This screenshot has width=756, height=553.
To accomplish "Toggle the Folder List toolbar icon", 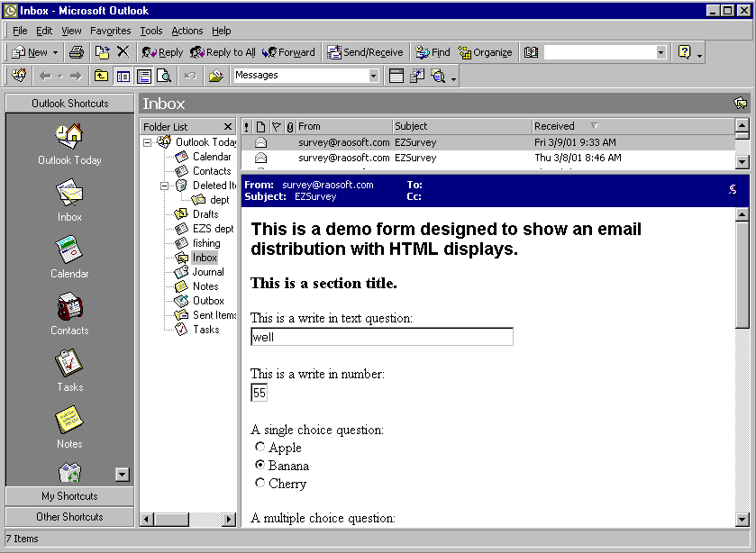I will 123,76.
